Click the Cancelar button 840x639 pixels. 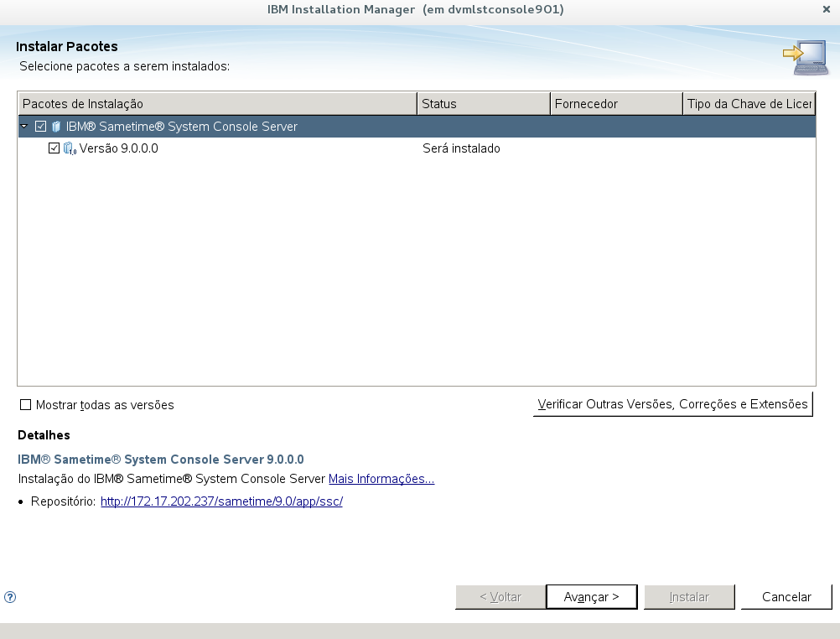786,597
